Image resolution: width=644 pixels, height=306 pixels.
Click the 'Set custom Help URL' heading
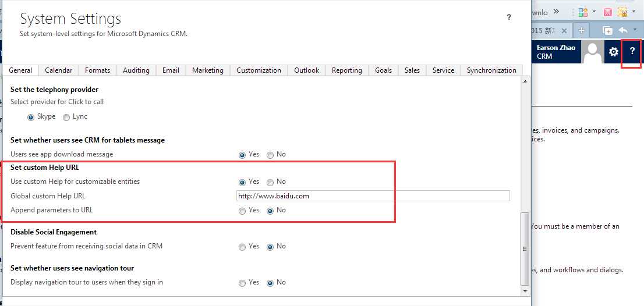[45, 168]
